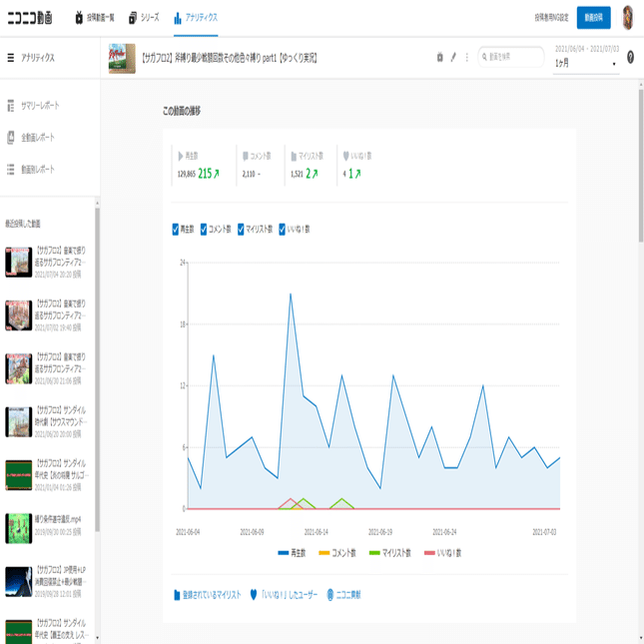Open recent video posted 2021/06/20 20:00
The width and height of the screenshot is (644, 644).
(46, 421)
